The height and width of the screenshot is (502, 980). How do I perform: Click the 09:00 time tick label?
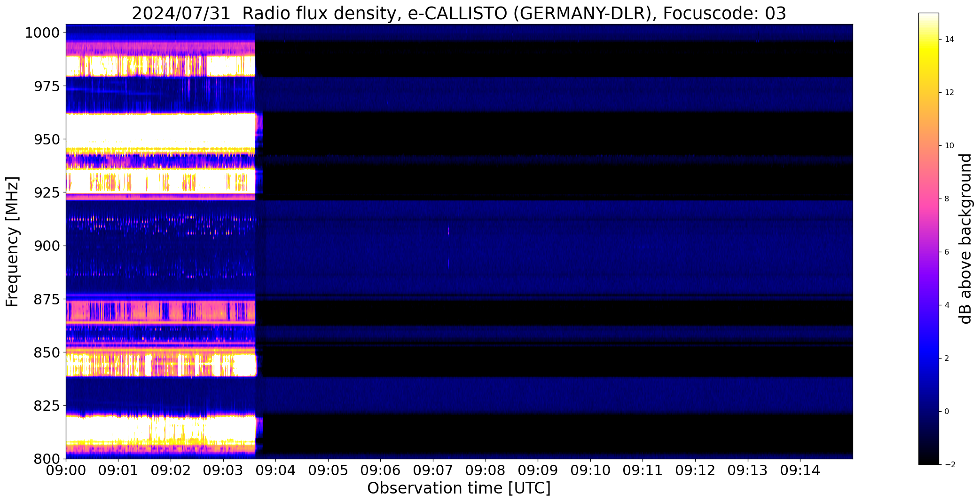coord(66,470)
